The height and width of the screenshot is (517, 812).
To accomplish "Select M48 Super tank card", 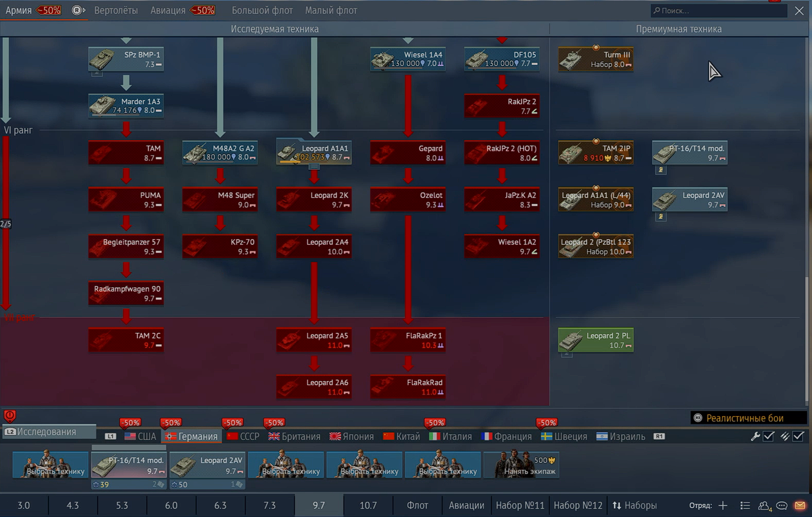I will tap(220, 199).
